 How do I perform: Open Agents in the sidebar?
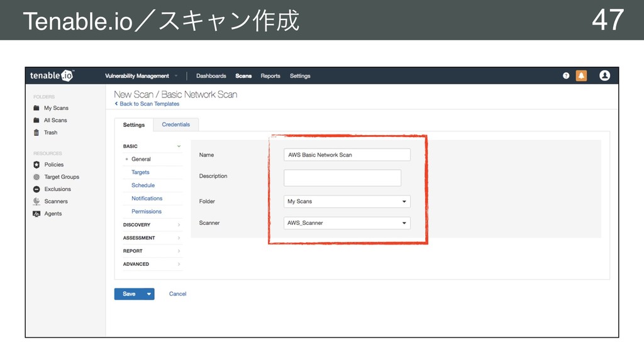[x=53, y=214]
